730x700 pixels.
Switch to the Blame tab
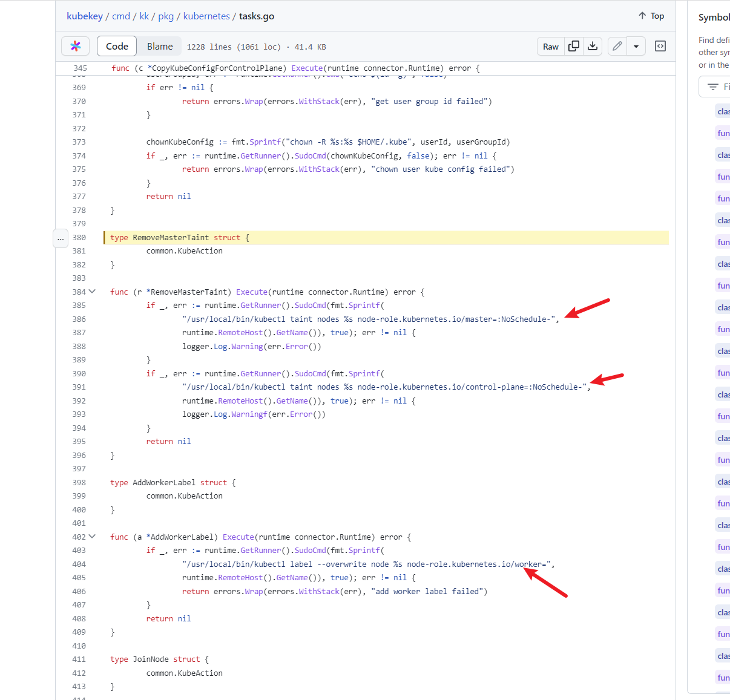point(159,46)
